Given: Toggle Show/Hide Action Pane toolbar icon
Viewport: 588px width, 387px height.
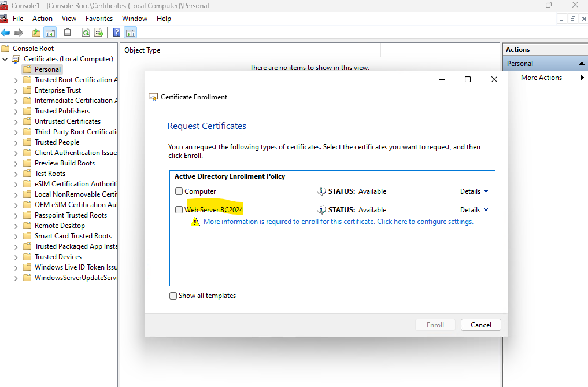Looking at the screenshot, I should click(x=131, y=32).
